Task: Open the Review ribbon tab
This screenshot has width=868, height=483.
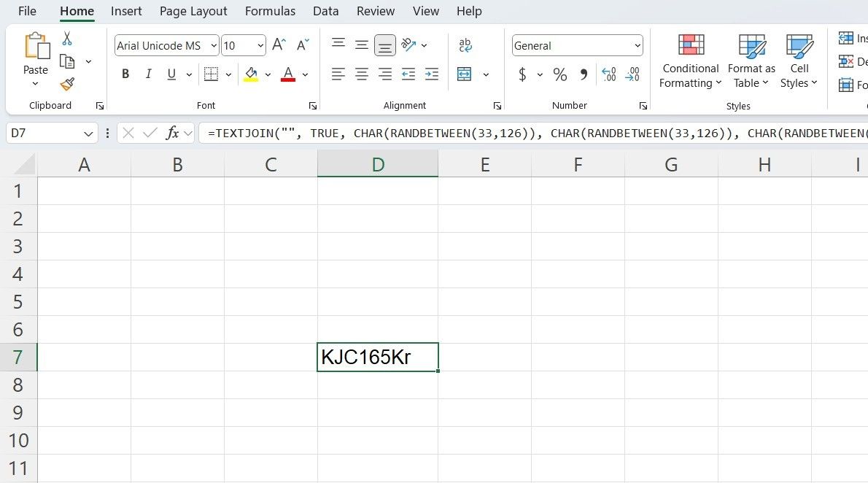Action: pyautogui.click(x=375, y=11)
